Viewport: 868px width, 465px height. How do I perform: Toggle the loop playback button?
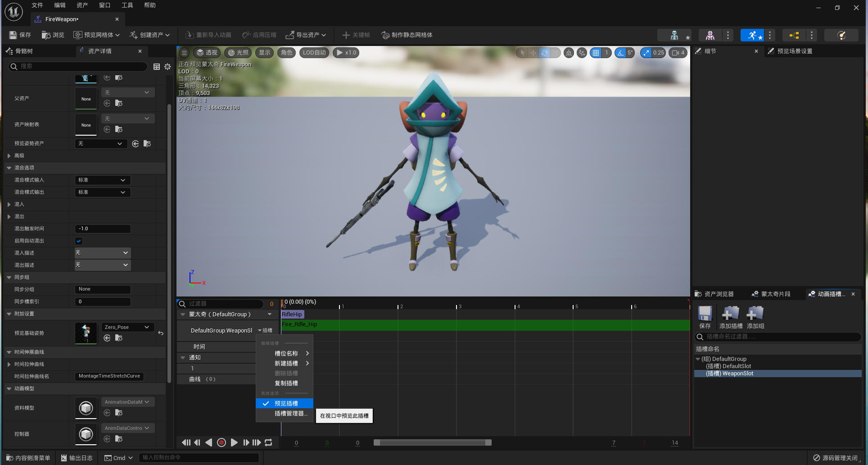(269, 442)
